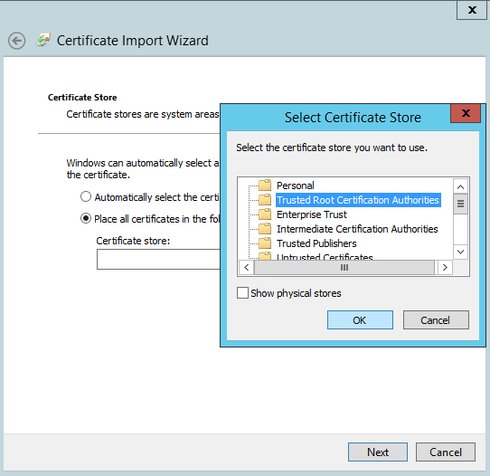This screenshot has height=476, width=490.
Task: Click the horizontal scrollbar thumb in store list
Action: pos(344,267)
